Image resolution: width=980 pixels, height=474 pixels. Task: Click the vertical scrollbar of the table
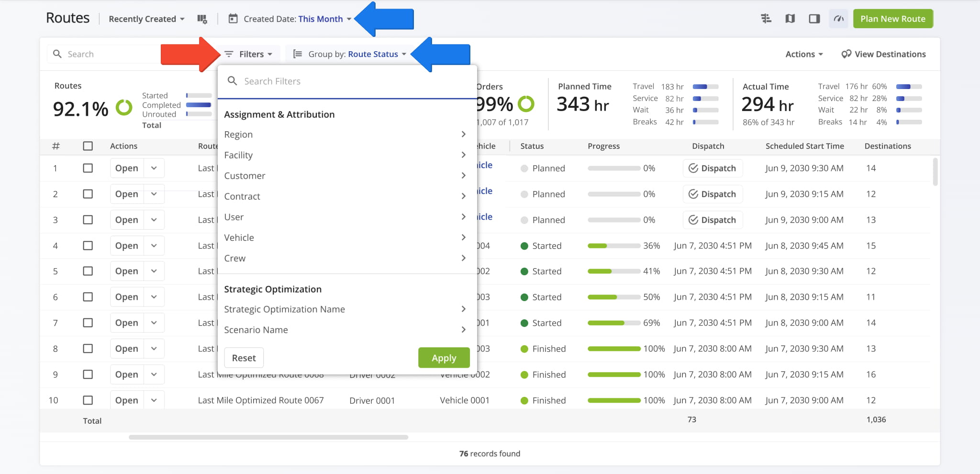tap(935, 172)
